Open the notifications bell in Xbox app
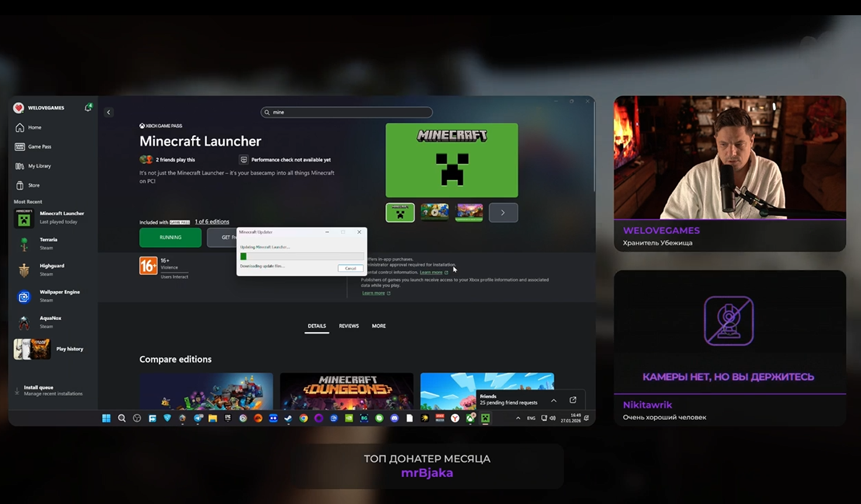 point(88,107)
